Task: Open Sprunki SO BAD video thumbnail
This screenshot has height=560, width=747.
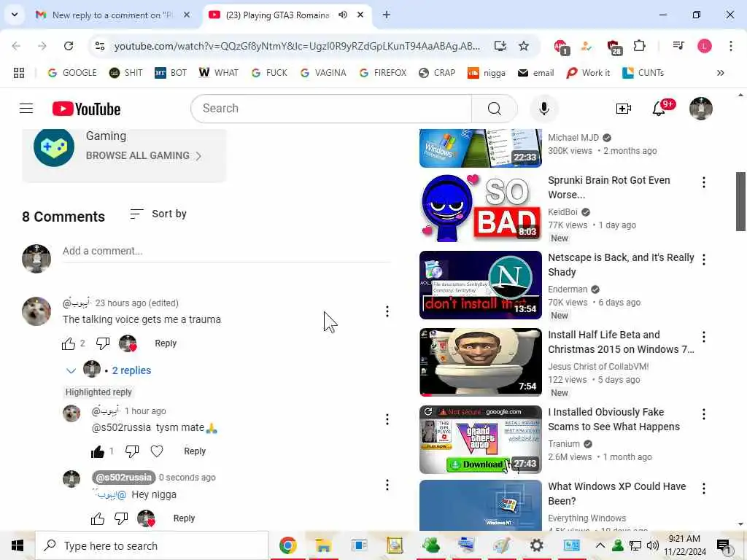Action: click(480, 208)
